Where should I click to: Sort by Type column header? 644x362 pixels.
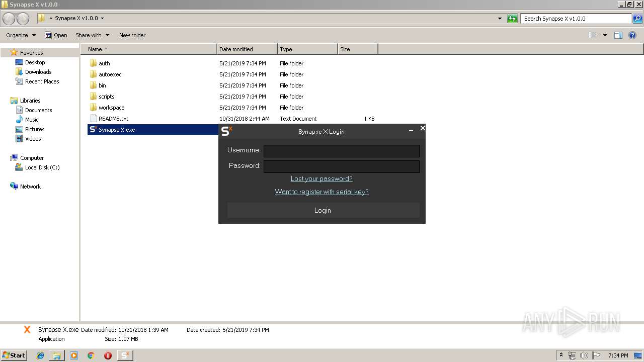click(307, 49)
